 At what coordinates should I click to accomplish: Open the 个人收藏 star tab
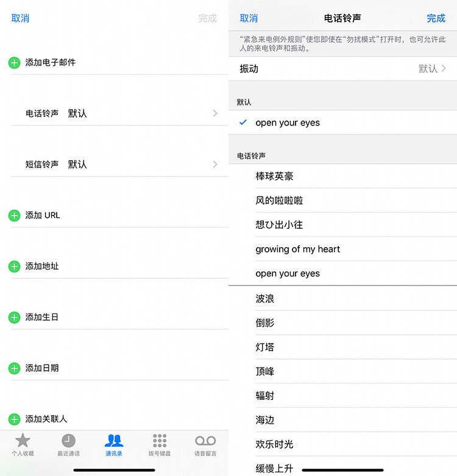coord(23,445)
